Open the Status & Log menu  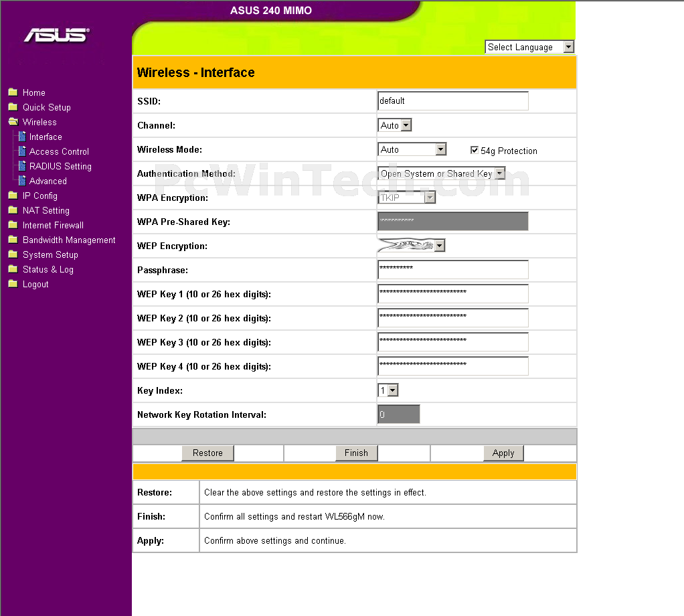[x=48, y=270]
